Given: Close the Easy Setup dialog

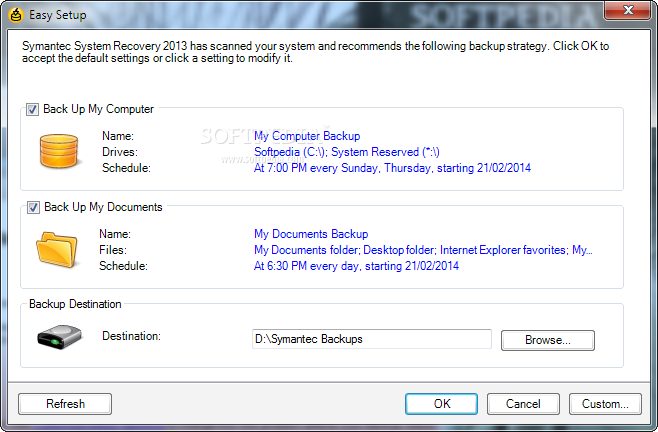Looking at the screenshot, I should tap(628, 10).
